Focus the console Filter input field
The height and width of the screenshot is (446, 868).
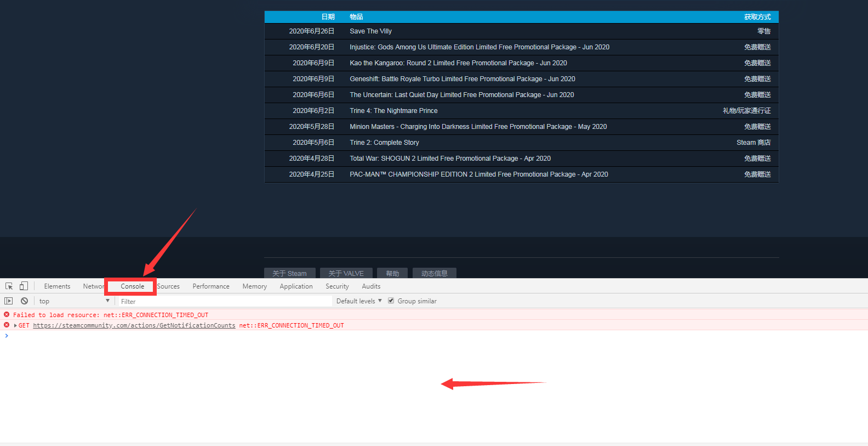click(x=225, y=301)
